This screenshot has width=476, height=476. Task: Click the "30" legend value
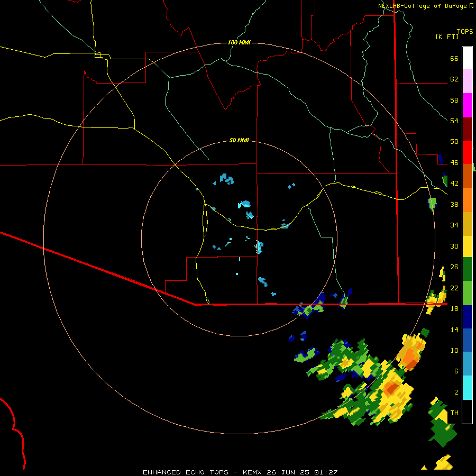pyautogui.click(x=454, y=246)
